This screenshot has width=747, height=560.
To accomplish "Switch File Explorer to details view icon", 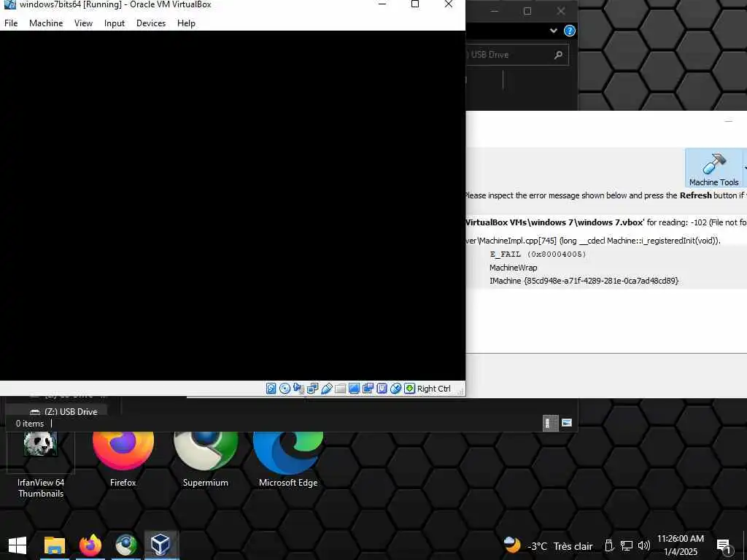I will [x=550, y=423].
